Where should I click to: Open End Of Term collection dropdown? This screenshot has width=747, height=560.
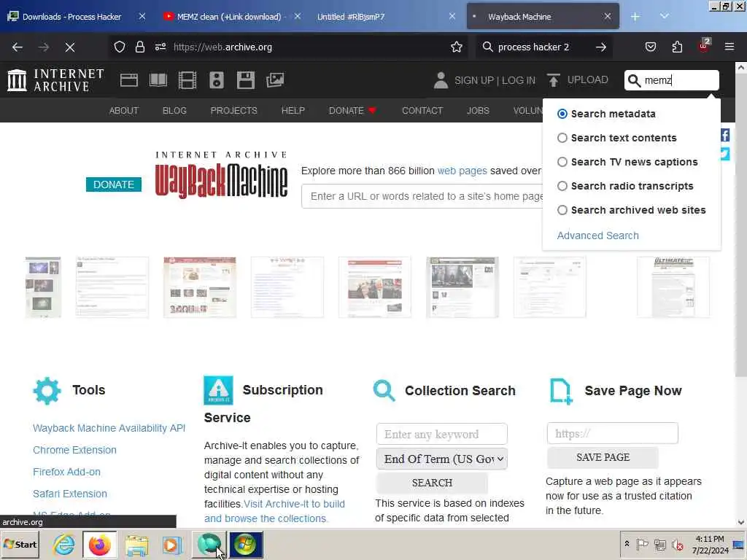(442, 459)
